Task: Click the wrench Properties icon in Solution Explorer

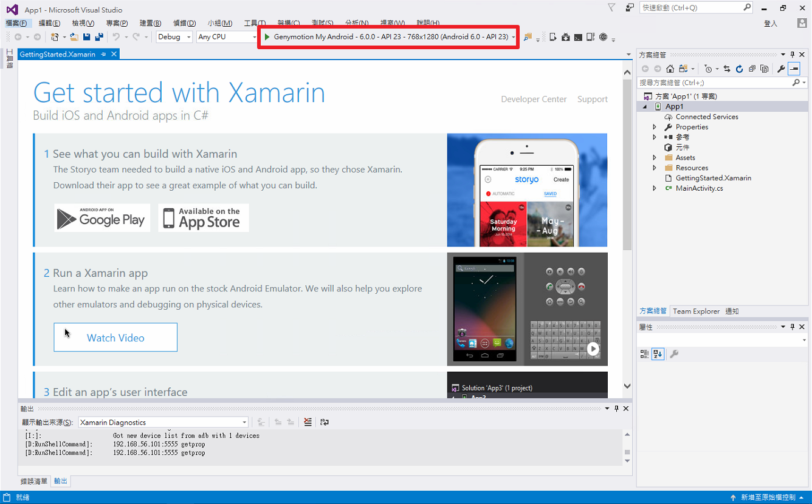Action: click(781, 69)
